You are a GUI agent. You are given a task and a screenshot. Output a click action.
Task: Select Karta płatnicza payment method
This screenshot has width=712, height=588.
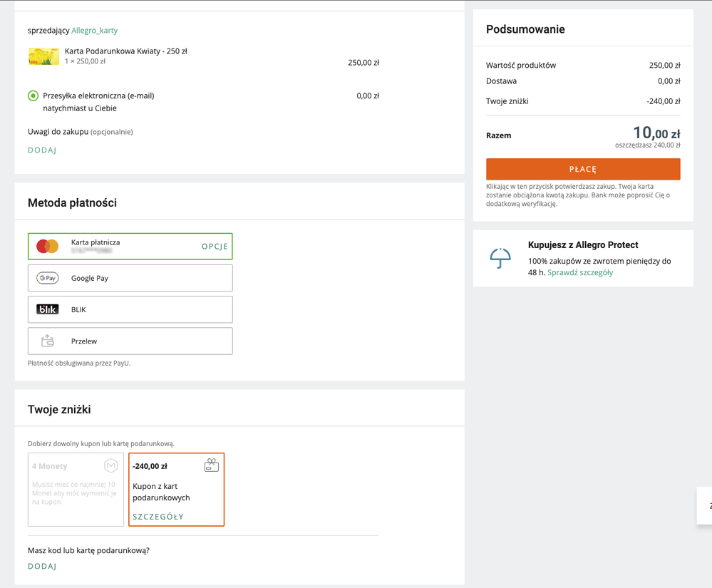130,247
